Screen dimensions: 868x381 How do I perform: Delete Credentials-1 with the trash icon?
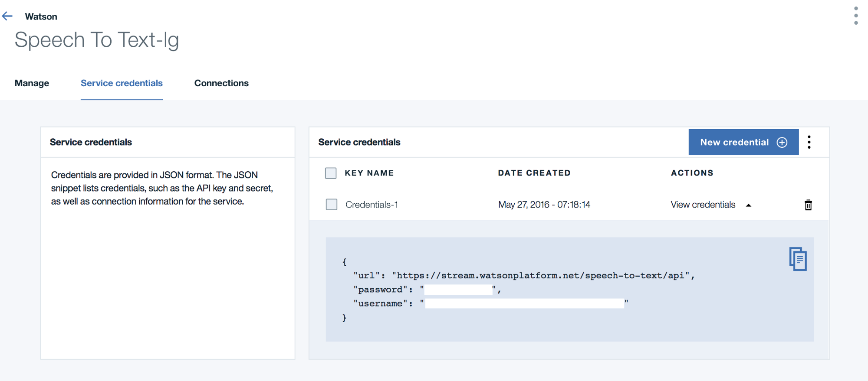click(808, 205)
